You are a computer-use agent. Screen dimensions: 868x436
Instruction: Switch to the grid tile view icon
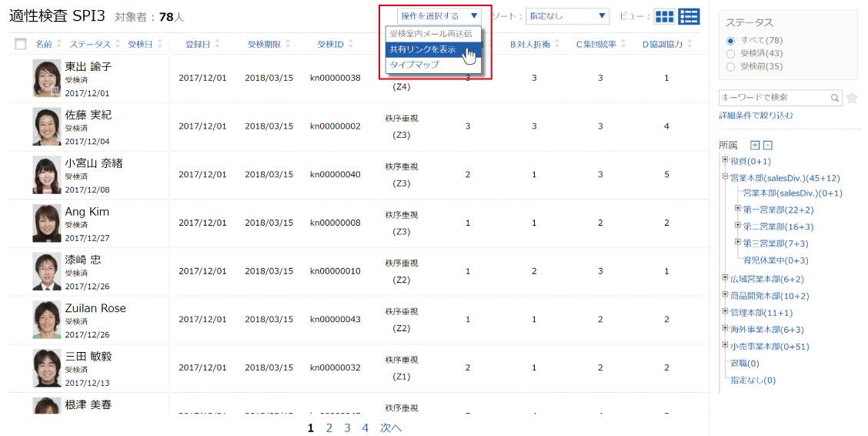tap(664, 17)
